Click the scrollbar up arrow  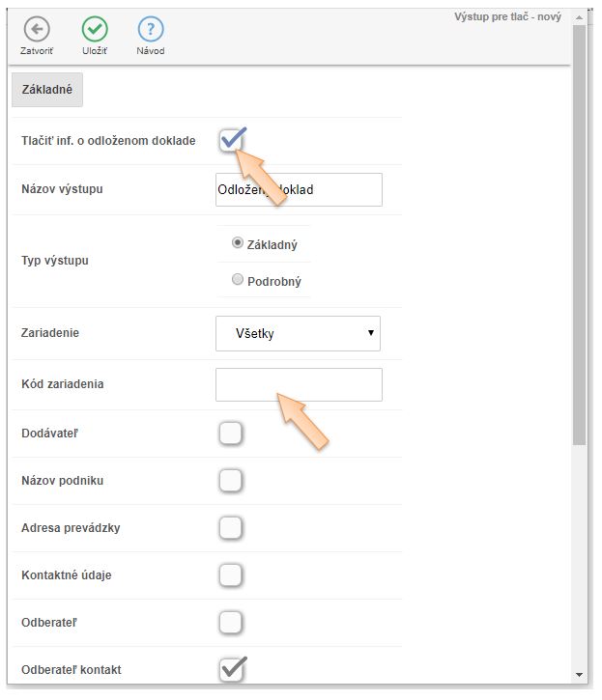(579, 16)
